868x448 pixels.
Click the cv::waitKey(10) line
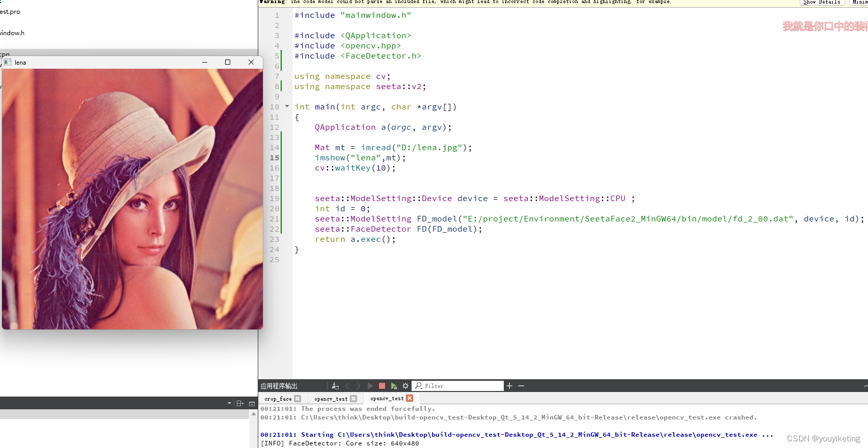(x=355, y=168)
